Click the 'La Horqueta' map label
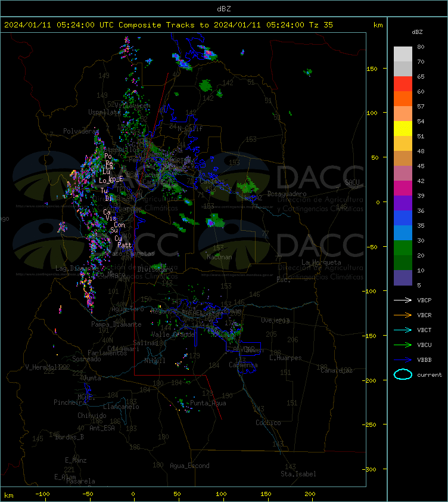Screen dimensions: 448x502 tap(321, 262)
